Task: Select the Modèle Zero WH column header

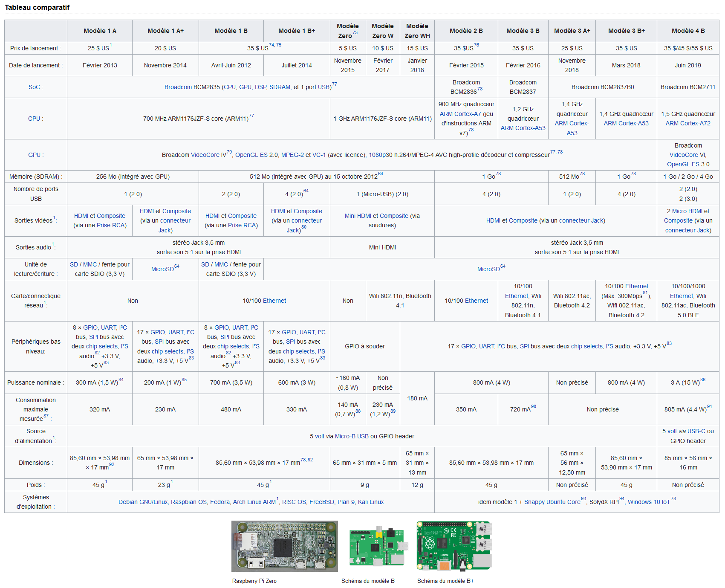Action: [417, 31]
